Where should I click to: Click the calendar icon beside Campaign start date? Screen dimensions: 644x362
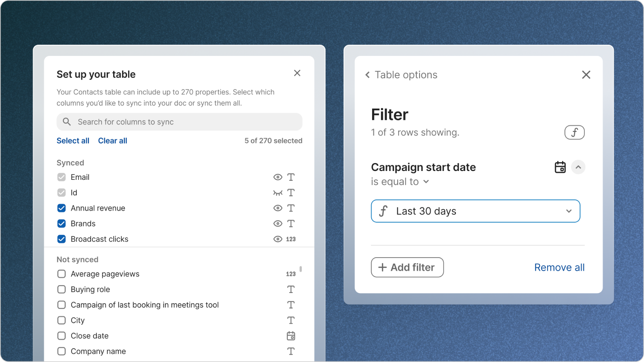(x=560, y=167)
